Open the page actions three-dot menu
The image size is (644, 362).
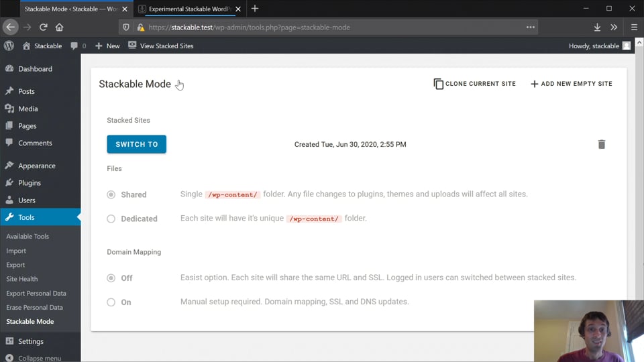point(530,27)
